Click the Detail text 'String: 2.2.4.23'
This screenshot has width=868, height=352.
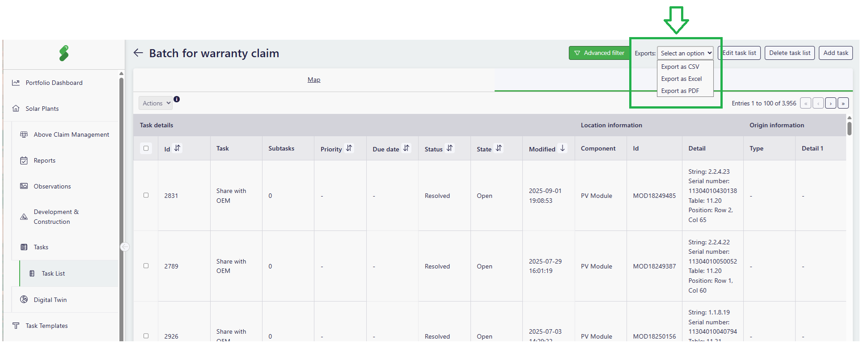tap(709, 172)
